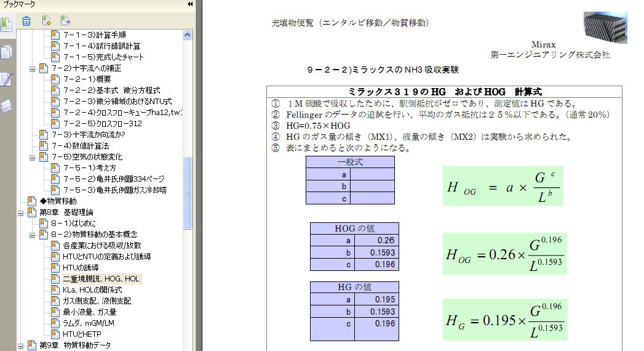644x351 pixels.
Task: Open bookmark 7-2-5)クロスフロー312
Action: (102, 124)
